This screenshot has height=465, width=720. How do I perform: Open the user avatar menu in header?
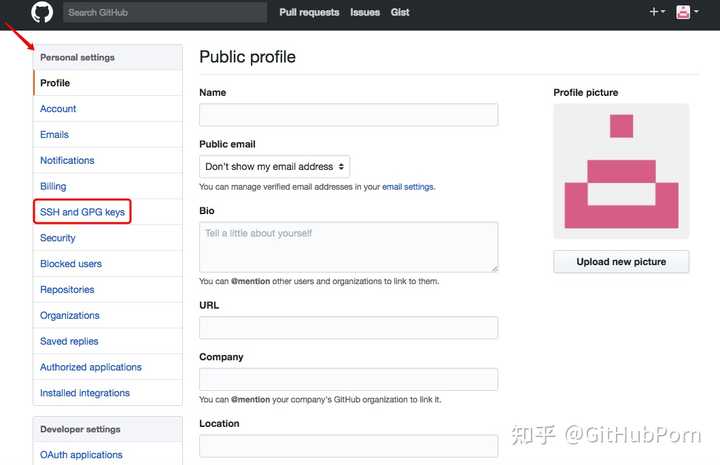click(x=686, y=12)
